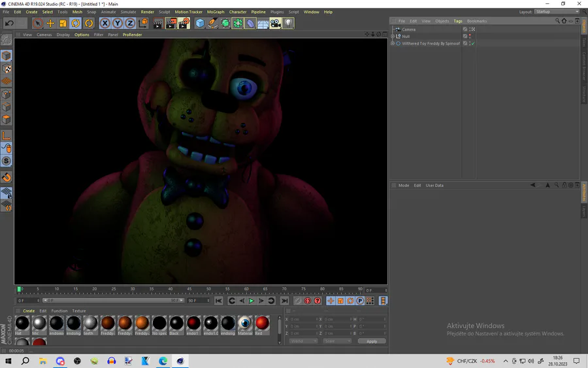Select the Camera object in tree
The height and width of the screenshot is (368, 588).
tap(409, 29)
